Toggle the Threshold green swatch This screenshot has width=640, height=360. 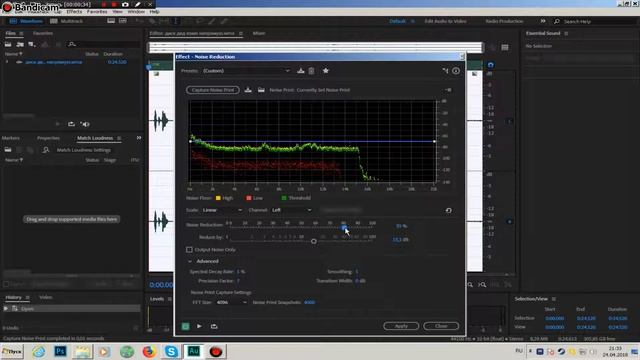pos(284,198)
